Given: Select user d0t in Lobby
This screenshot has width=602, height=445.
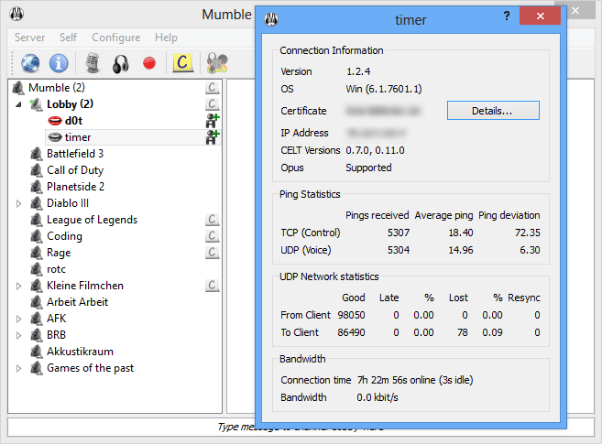Looking at the screenshot, I should (x=73, y=121).
